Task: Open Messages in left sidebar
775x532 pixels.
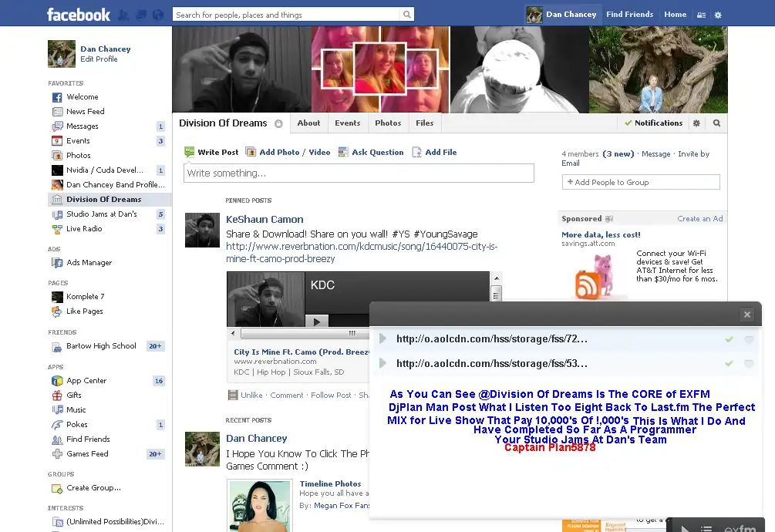Action: click(x=82, y=126)
